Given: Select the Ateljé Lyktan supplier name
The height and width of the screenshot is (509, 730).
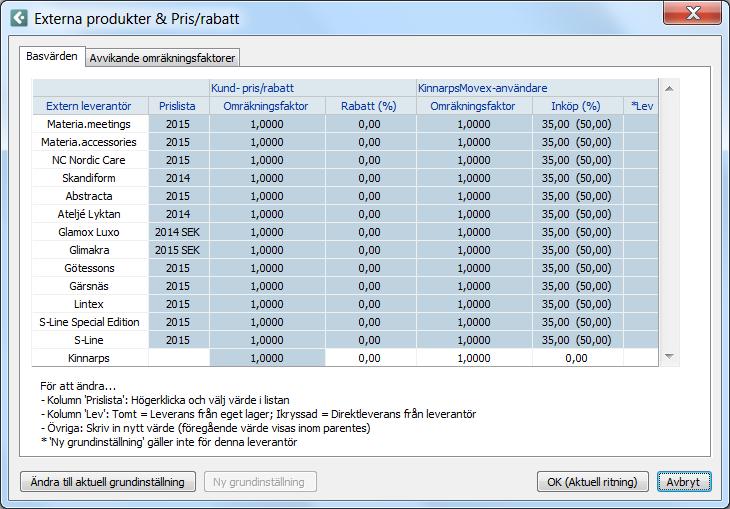Looking at the screenshot, I should (x=90, y=214).
